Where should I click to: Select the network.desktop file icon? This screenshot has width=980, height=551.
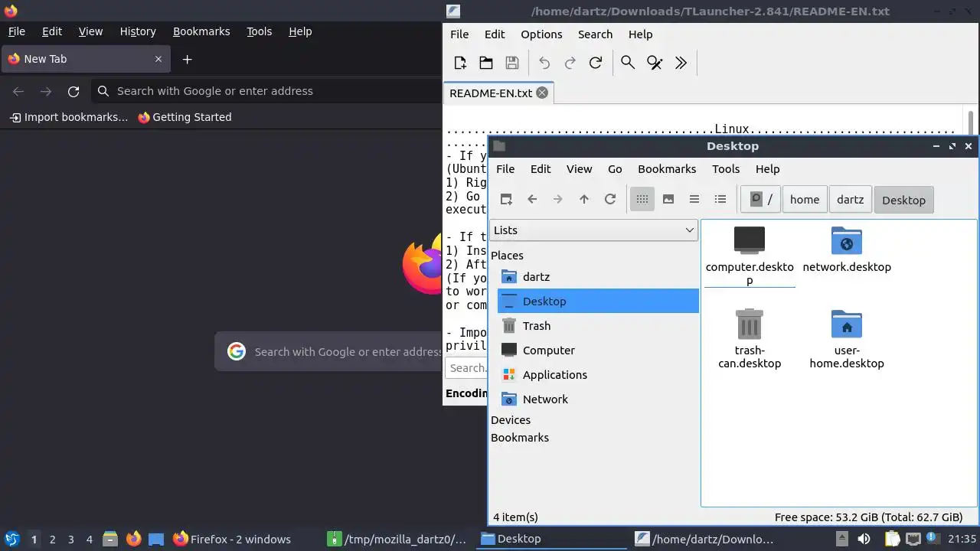point(847,240)
